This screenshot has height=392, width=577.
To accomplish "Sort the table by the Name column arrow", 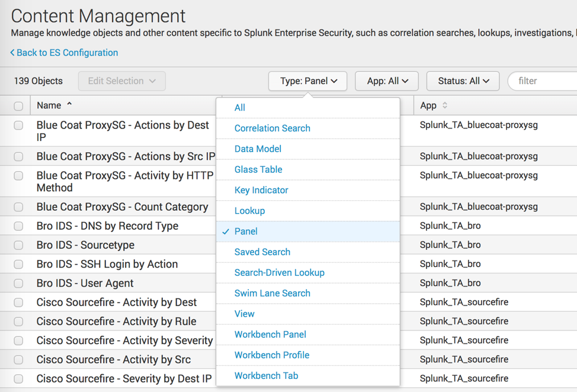I will coord(69,105).
